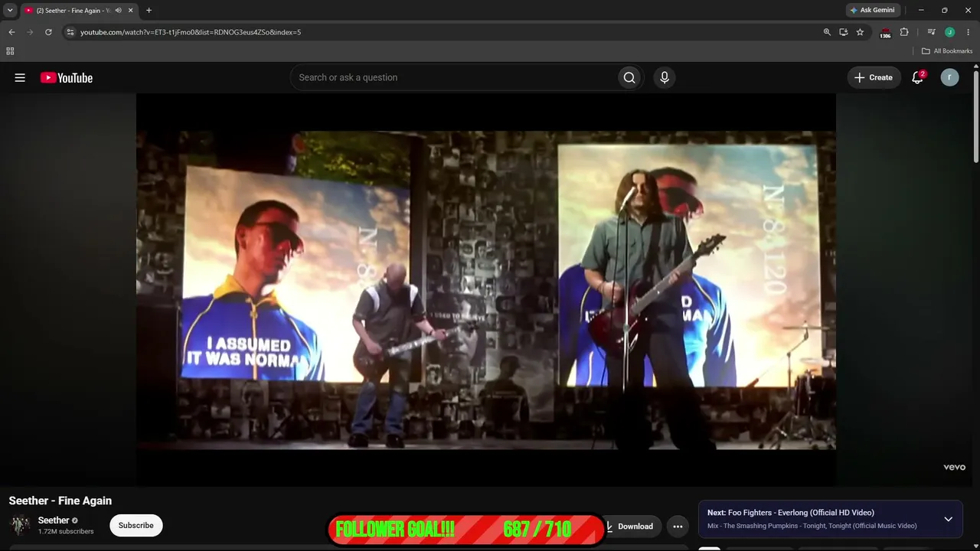Open the YouTube guide hamburger menu
This screenshot has height=551, width=980.
pyautogui.click(x=20, y=77)
